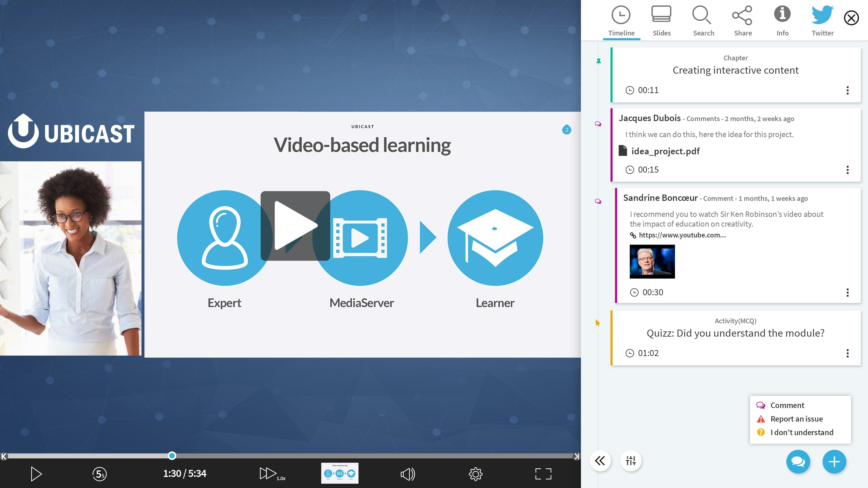
Task: Select I don't understand option
Action: (795, 432)
